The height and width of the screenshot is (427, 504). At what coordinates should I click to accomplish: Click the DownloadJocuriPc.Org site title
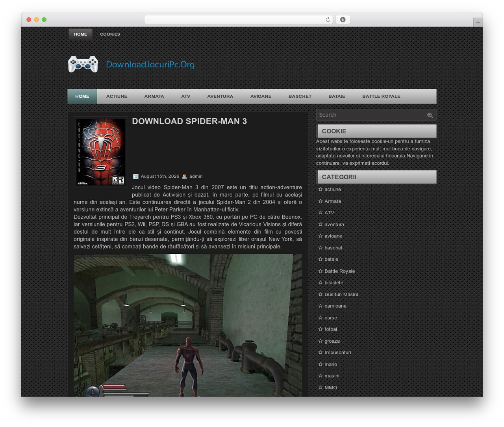click(150, 65)
